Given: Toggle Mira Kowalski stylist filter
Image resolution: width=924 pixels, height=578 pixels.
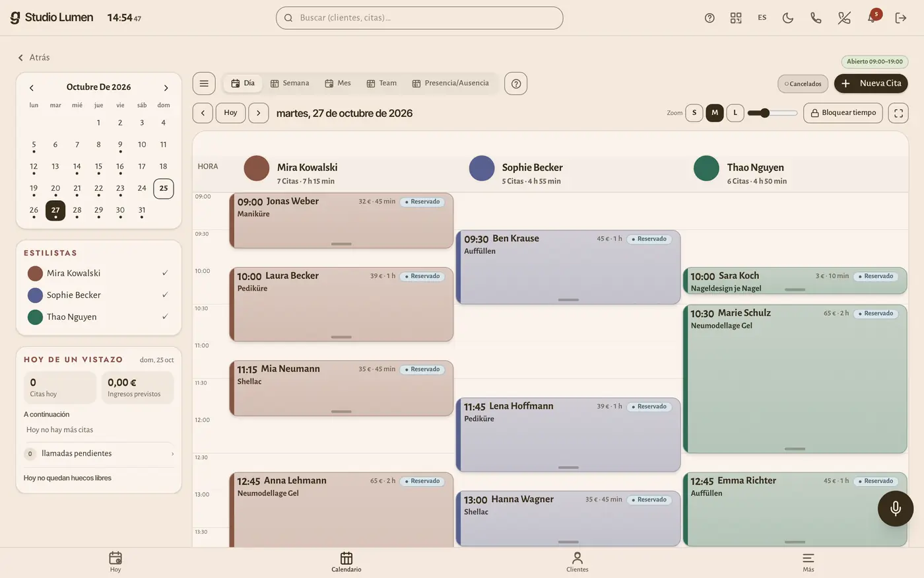Looking at the screenshot, I should tap(99, 273).
